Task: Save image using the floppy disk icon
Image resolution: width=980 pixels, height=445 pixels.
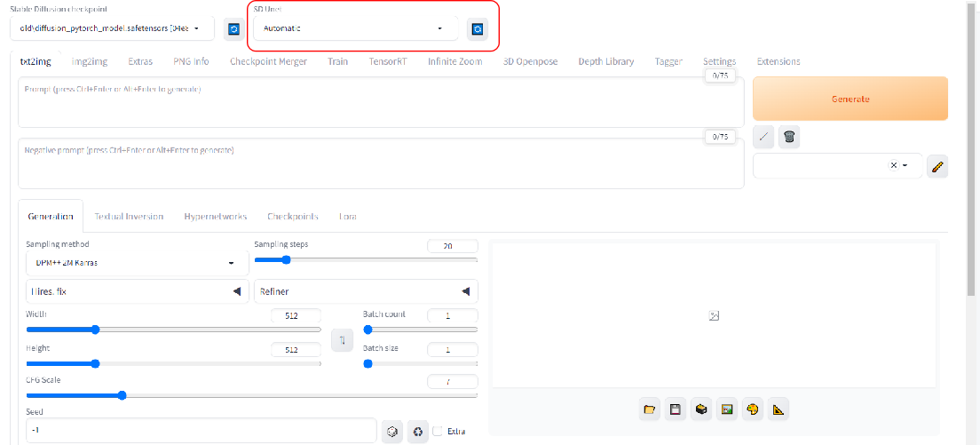Action: (x=676, y=409)
